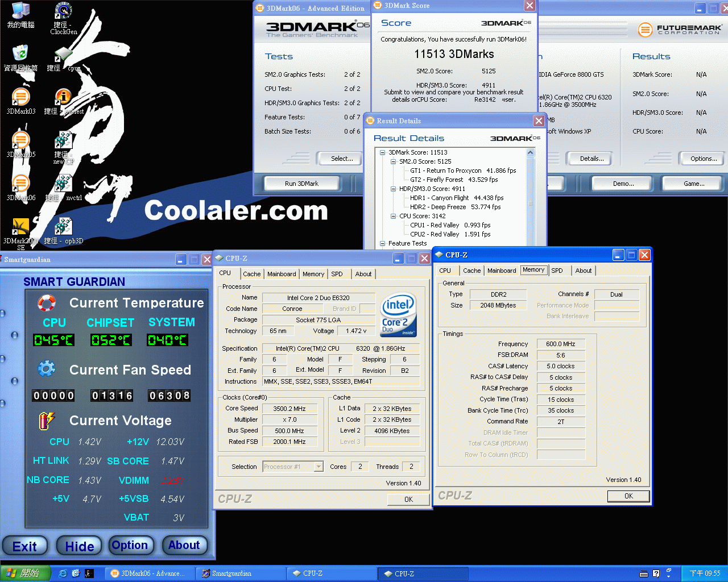Collapse the 3DMark Score 11513 tree node

tap(383, 152)
